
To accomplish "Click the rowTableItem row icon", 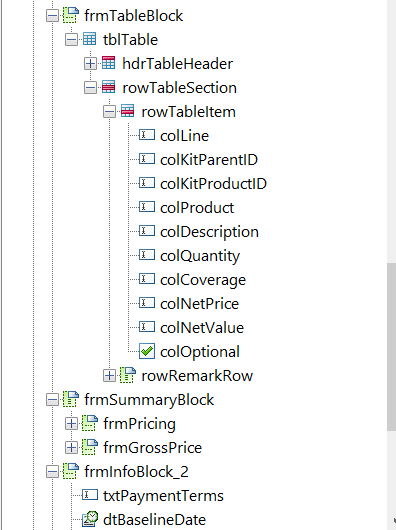I will point(127,111).
